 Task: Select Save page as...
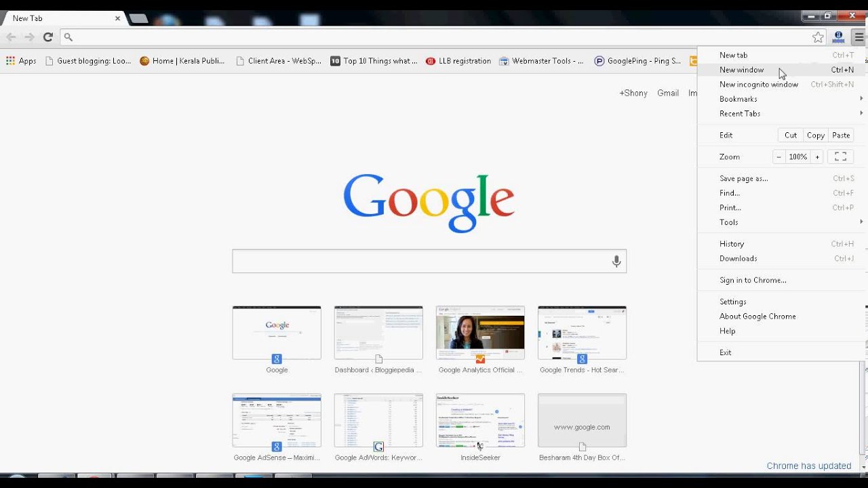tap(781, 178)
